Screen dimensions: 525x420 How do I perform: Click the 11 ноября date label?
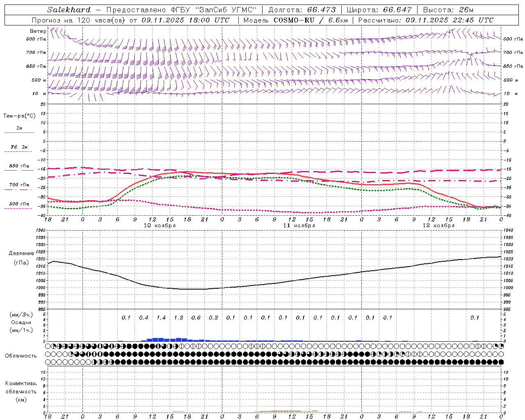(299, 226)
